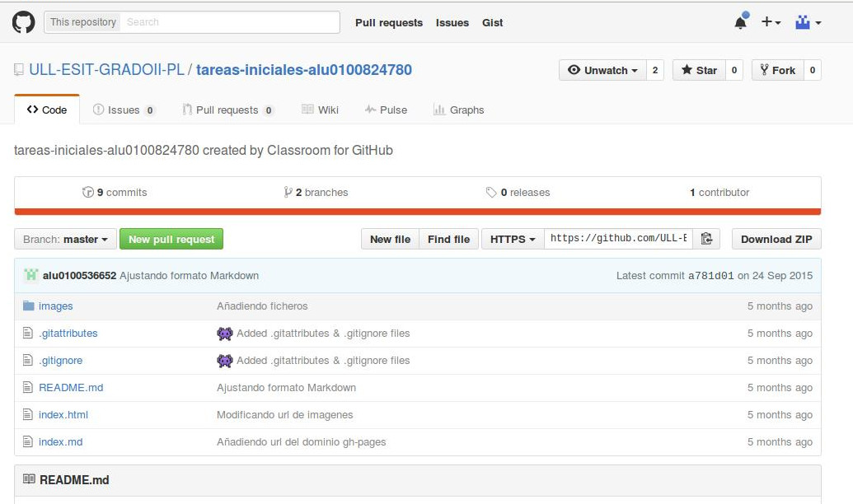853x504 pixels.
Task: Open the Modificando url de imagenes commit
Action: [284, 415]
